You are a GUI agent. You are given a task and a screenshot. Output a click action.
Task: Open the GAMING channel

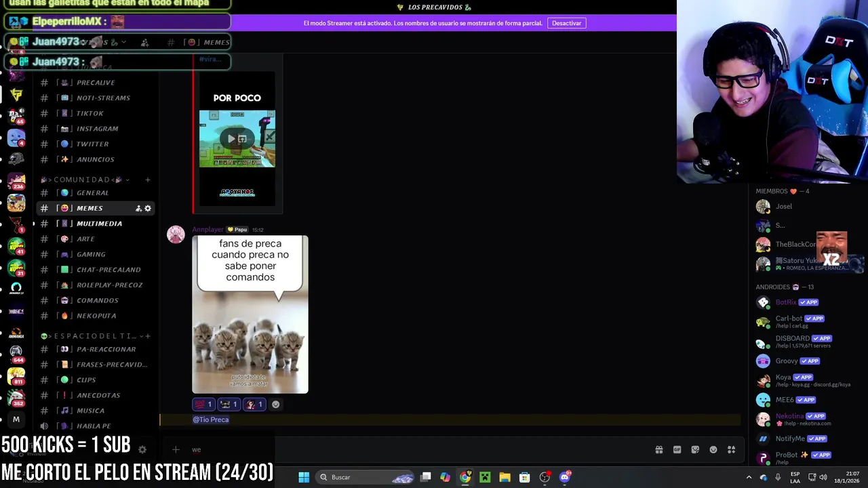click(96, 254)
